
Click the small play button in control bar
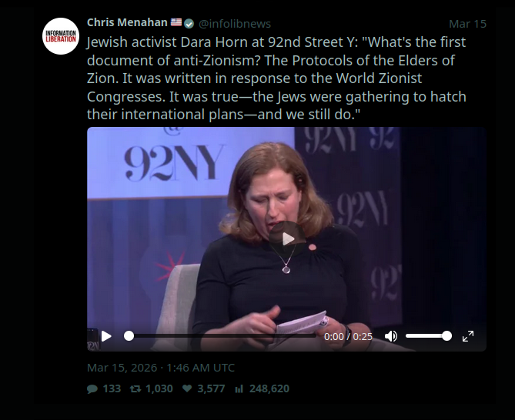(106, 336)
